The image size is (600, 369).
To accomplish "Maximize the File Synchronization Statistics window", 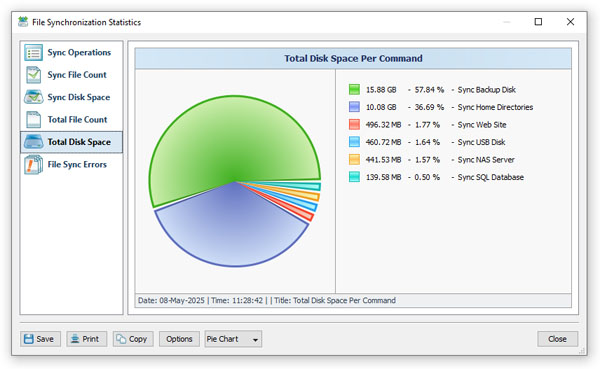I will coord(538,22).
